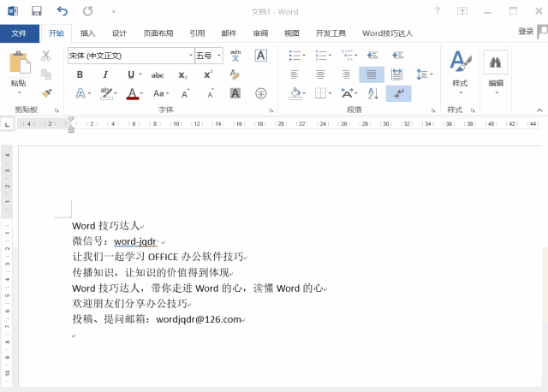Viewport: 548px width, 392px height.
Task: Center align the text
Action: (320, 74)
